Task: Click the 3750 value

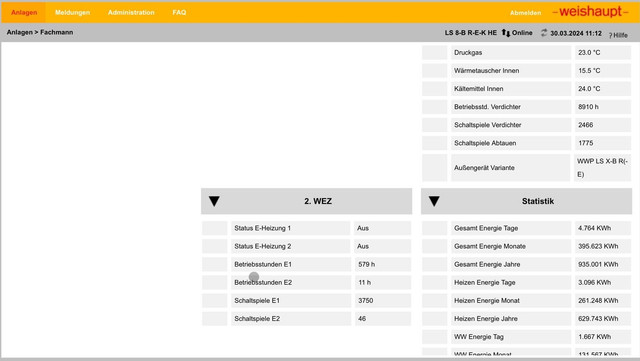Action: [366, 300]
